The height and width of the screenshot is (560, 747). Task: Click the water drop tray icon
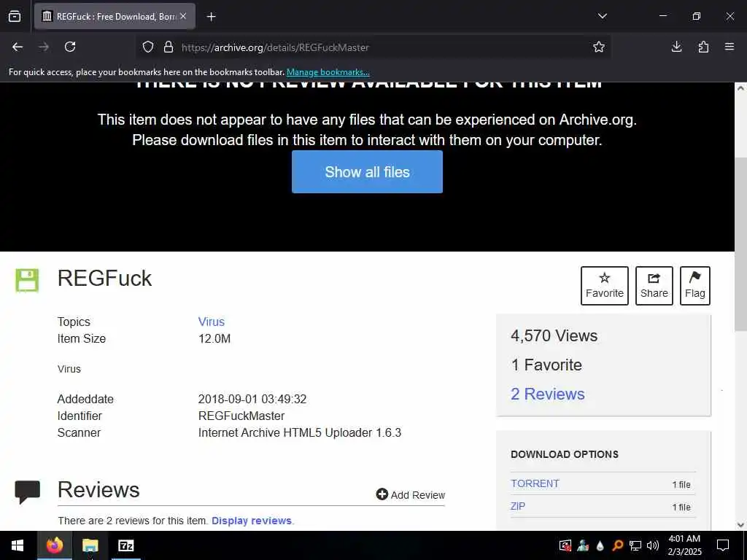coord(600,545)
